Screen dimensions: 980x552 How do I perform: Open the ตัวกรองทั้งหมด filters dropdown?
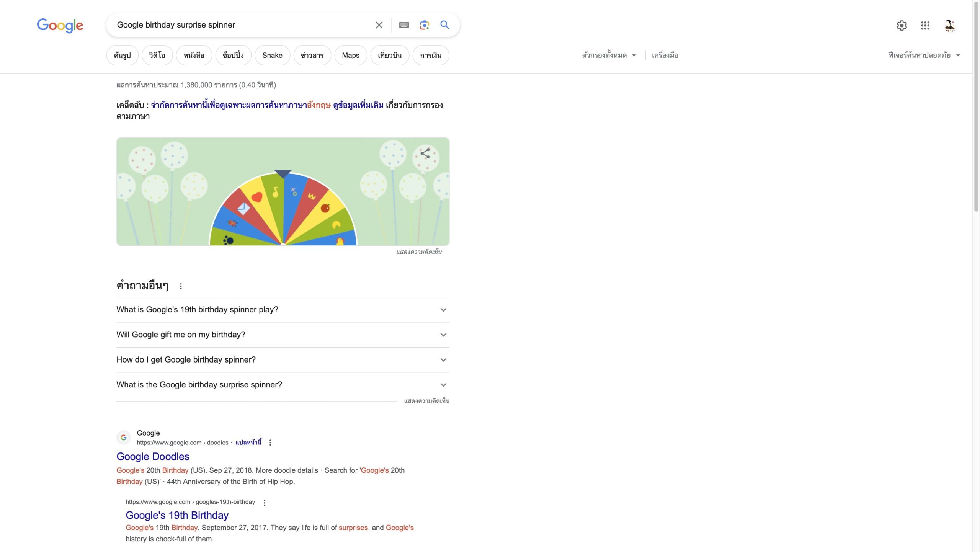click(x=609, y=56)
